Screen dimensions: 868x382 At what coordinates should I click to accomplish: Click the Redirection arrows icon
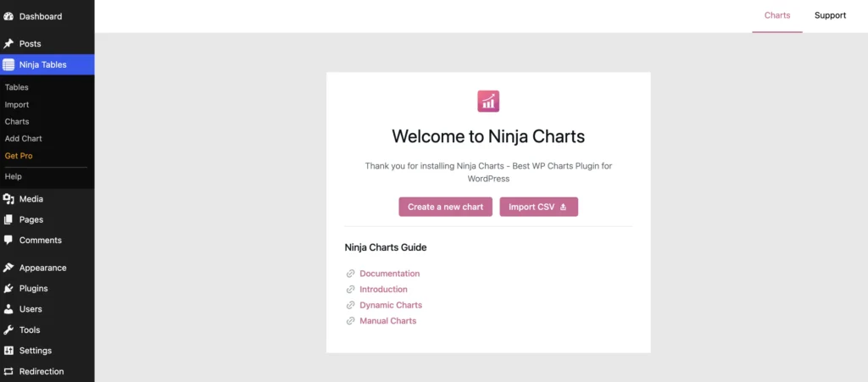tap(8, 372)
